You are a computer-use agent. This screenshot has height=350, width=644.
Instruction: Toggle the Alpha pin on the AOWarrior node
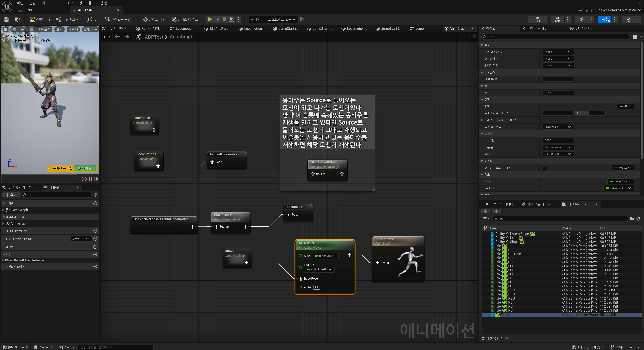click(300, 287)
